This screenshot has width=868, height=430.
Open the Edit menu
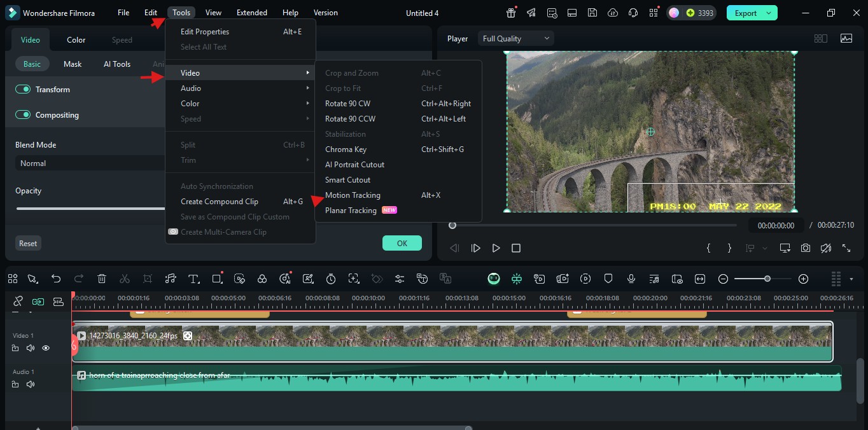click(x=151, y=13)
